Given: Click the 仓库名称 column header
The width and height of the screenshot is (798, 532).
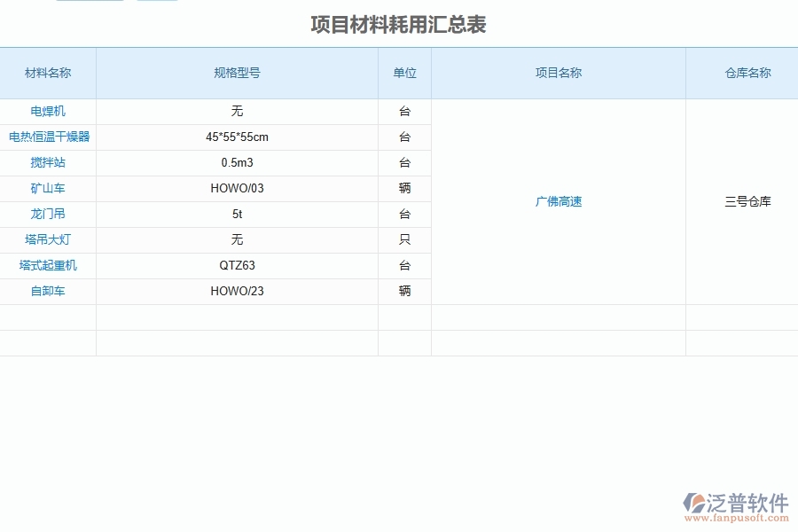Looking at the screenshot, I should coord(746,74).
